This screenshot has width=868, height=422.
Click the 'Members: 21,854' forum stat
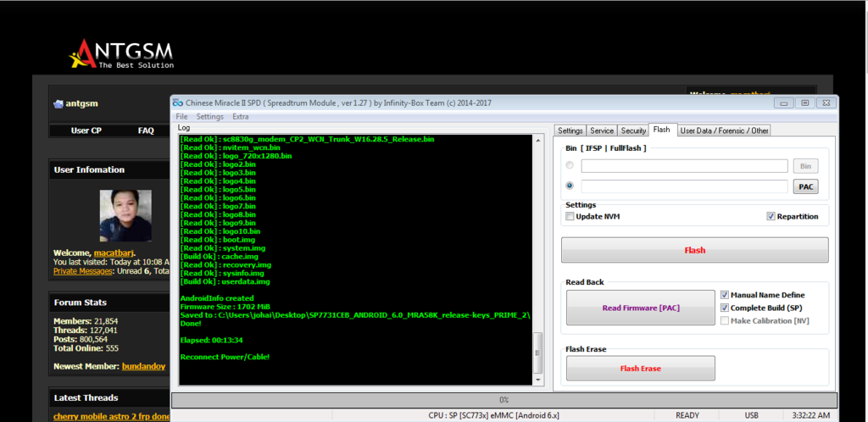coord(86,321)
